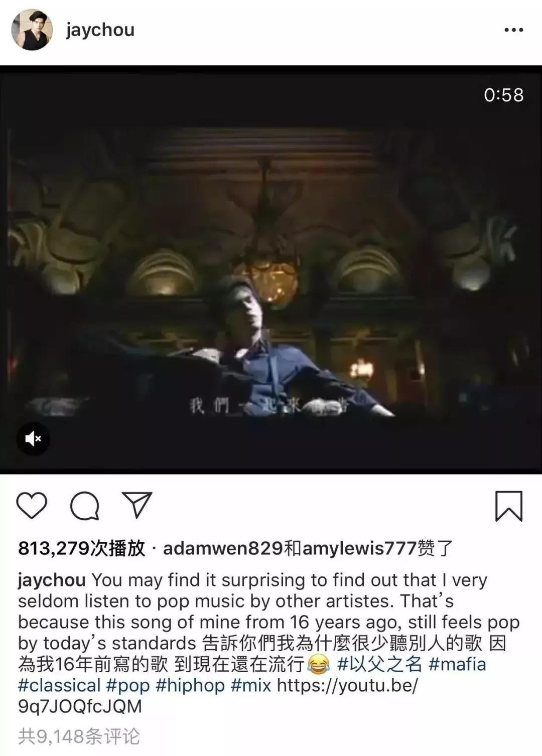The image size is (542, 756).
Task: Save the post with the bookmark icon
Action: point(509,506)
